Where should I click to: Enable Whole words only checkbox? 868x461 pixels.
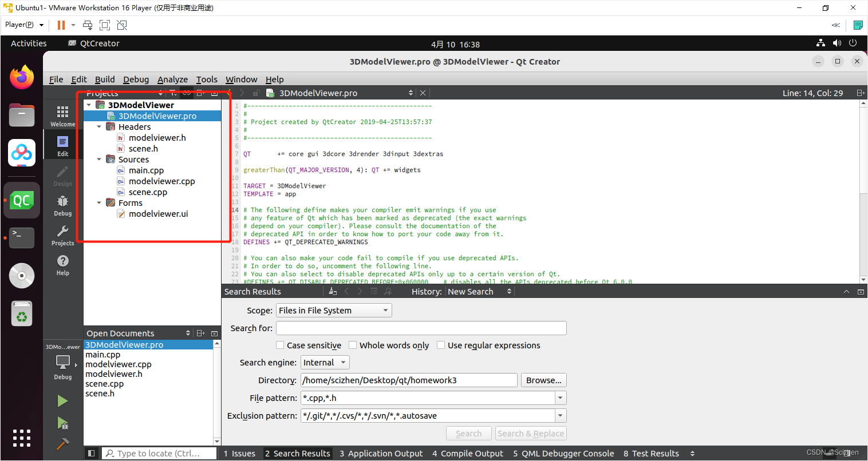[353, 345]
